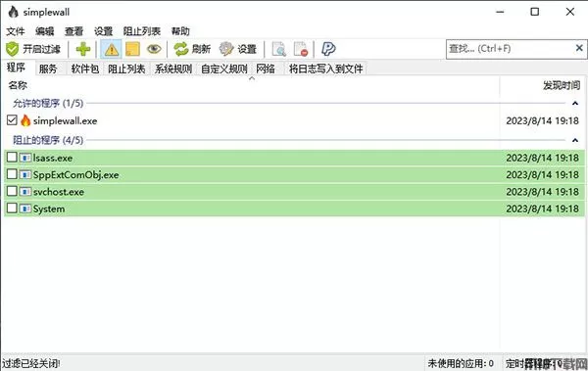
Task: Click the timestamp in the simplewall.exe row
Action: pyautogui.click(x=542, y=121)
